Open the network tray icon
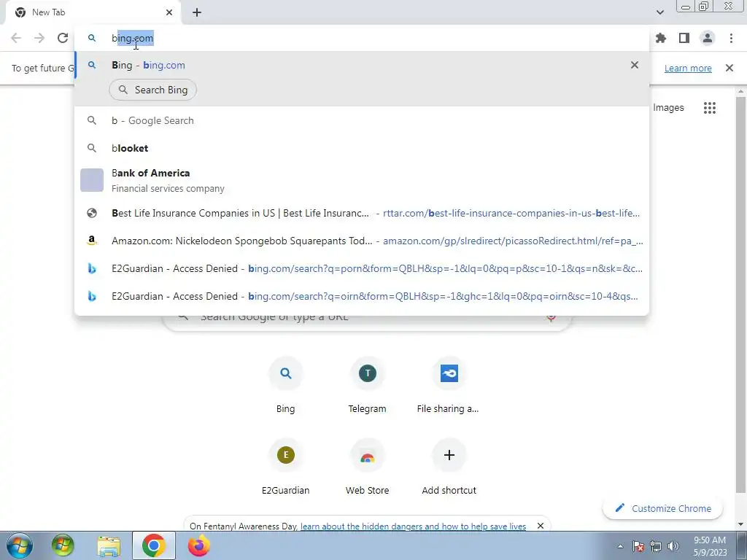The width and height of the screenshot is (747, 560). (x=656, y=546)
